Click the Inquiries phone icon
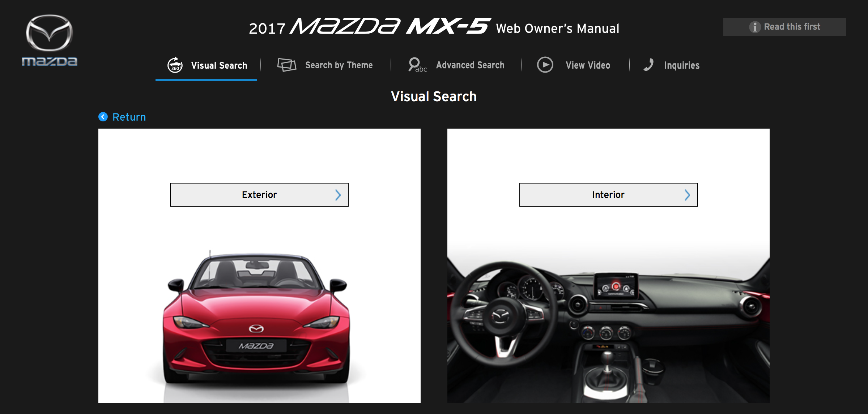 tap(648, 65)
